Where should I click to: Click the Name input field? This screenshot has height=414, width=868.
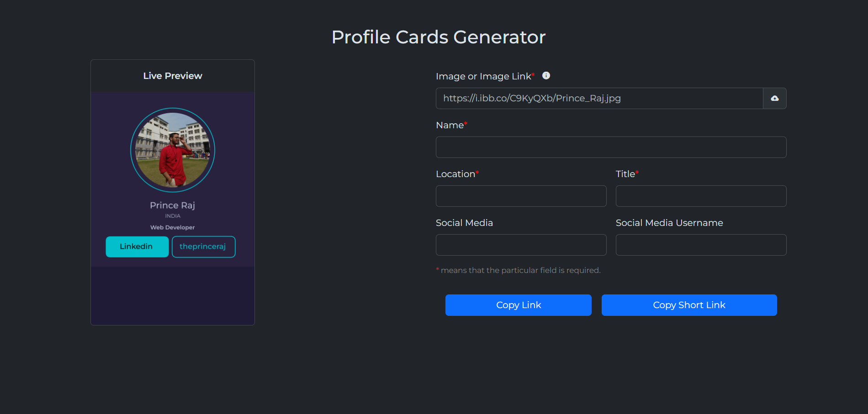click(611, 147)
